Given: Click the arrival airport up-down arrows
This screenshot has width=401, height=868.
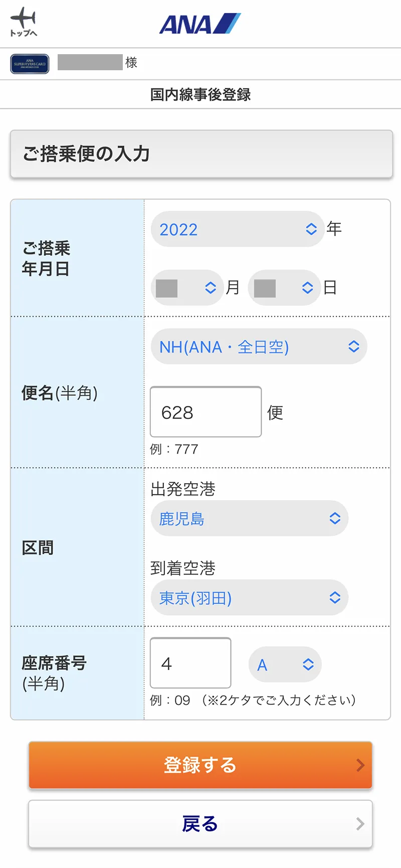Looking at the screenshot, I should click(x=335, y=598).
